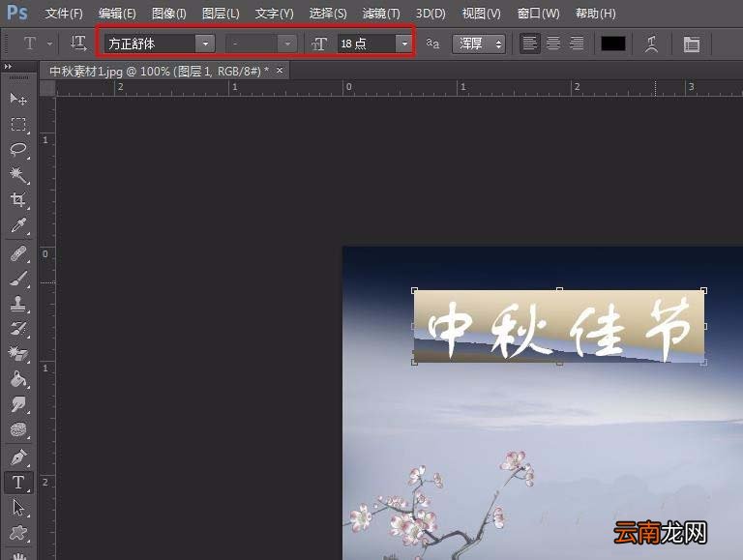Open the 图层(L) menu

pyautogui.click(x=221, y=14)
